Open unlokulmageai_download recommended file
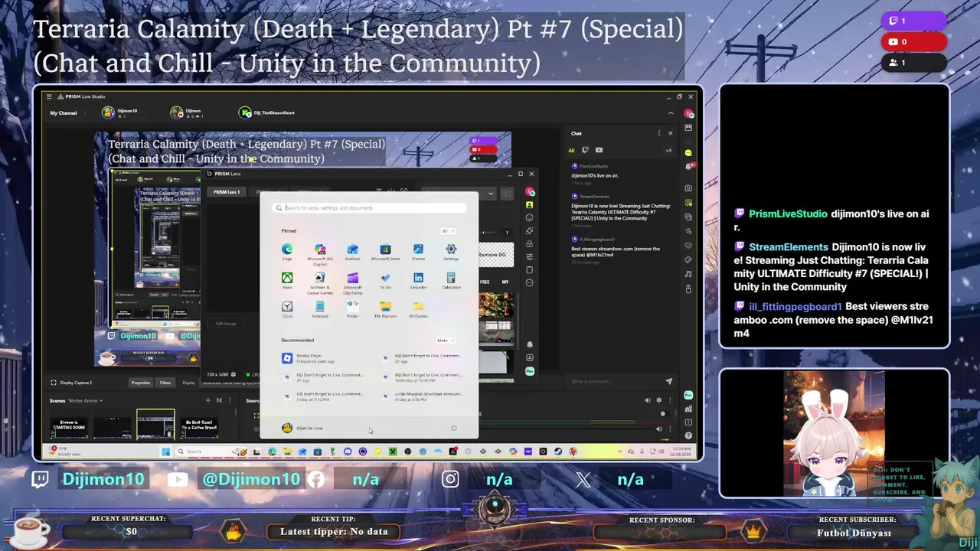The width and height of the screenshot is (980, 551). point(423,396)
